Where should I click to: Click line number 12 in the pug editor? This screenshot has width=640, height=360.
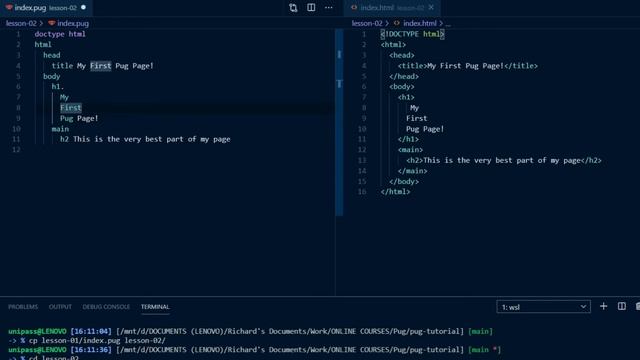16,149
